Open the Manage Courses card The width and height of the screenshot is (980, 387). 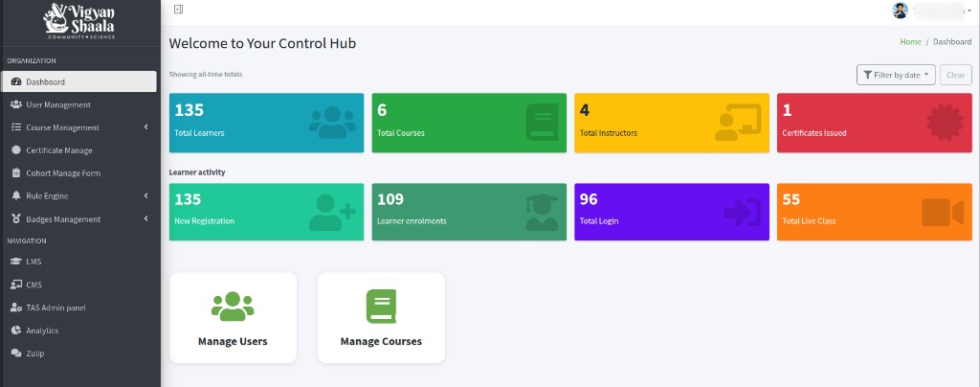point(381,318)
